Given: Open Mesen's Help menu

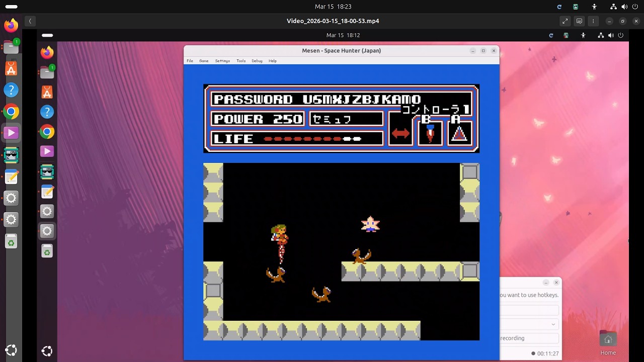Looking at the screenshot, I should pyautogui.click(x=273, y=61).
